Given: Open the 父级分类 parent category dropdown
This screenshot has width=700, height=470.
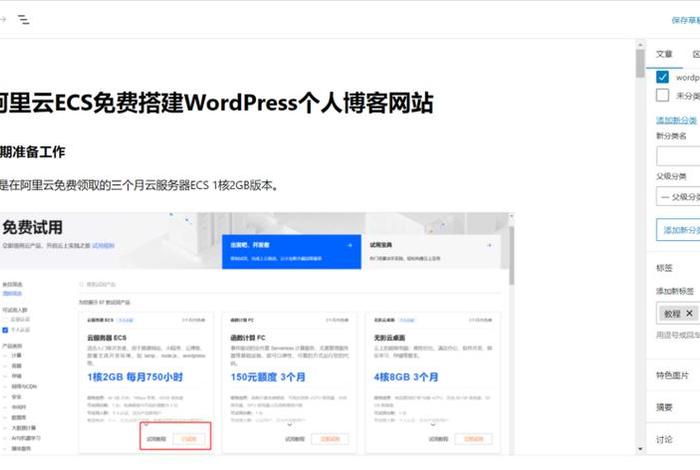Looking at the screenshot, I should coord(678,196).
